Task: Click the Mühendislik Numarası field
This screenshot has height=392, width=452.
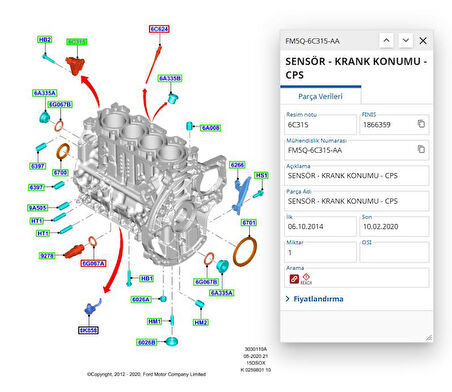Action: tap(357, 150)
